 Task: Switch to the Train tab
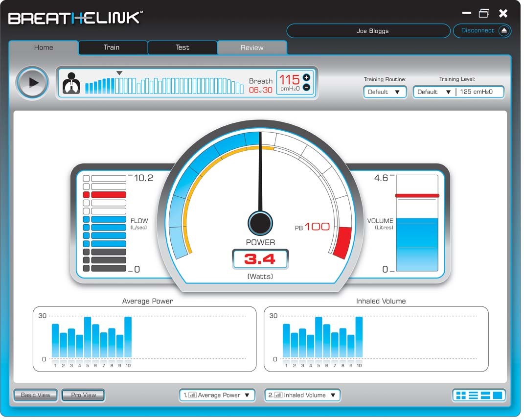(x=112, y=47)
